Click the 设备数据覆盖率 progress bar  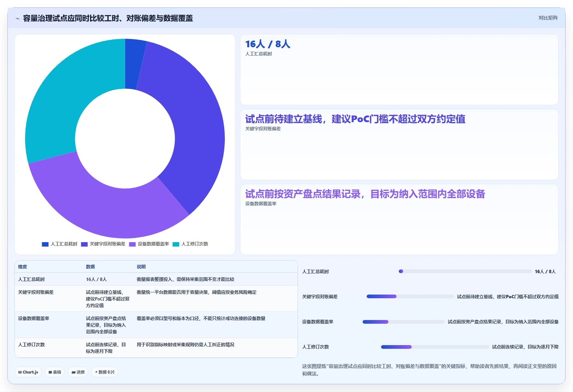404,322
